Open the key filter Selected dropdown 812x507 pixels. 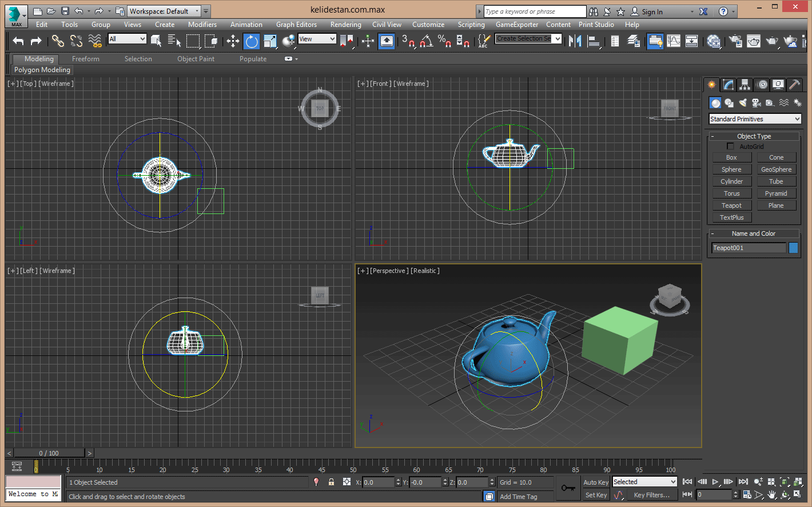645,482
